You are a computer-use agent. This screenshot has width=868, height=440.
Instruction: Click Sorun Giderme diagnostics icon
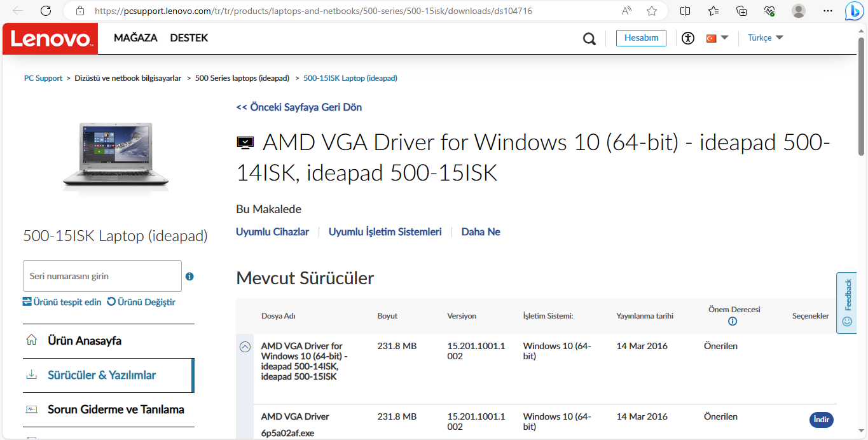31,409
